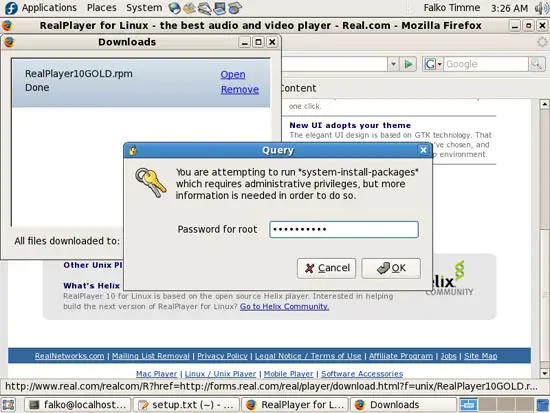Screen dimensions: 550x413
Task: Switch to the setup.txt taskbar item
Action: click(x=186, y=405)
